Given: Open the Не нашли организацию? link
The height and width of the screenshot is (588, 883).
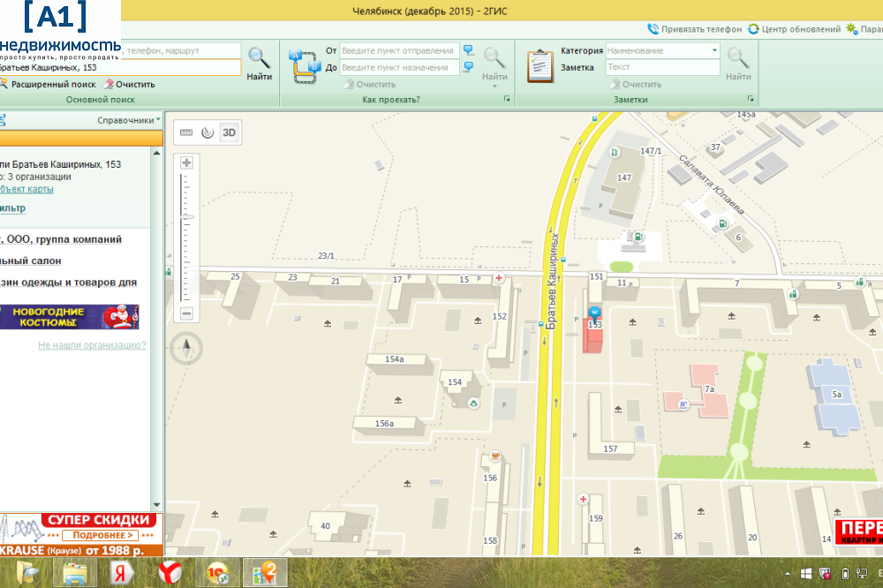Looking at the screenshot, I should [x=93, y=344].
